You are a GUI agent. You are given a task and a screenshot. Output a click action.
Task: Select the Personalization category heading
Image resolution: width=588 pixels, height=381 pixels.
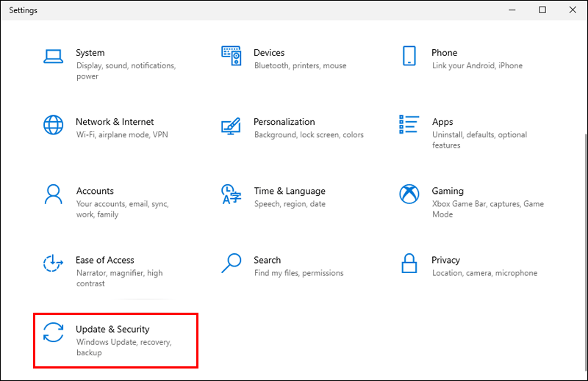[284, 122]
